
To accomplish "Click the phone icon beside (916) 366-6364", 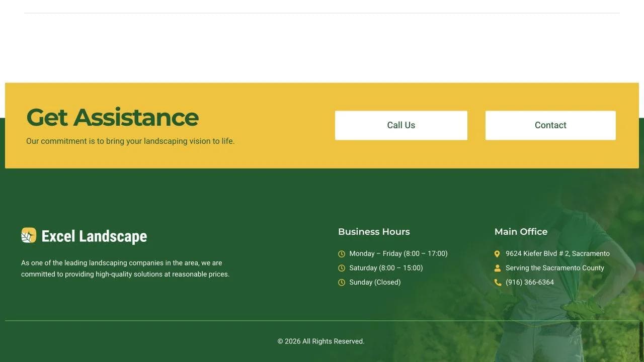I will click(x=498, y=283).
